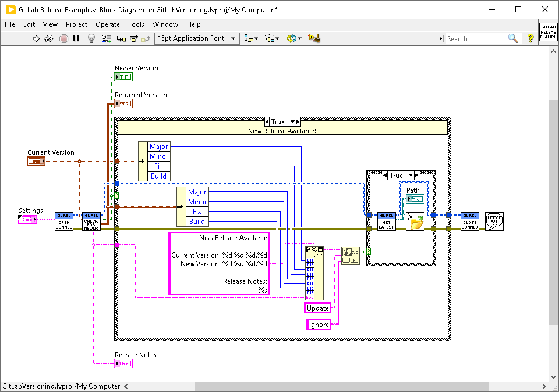Click the Run Continuously button

point(49,38)
